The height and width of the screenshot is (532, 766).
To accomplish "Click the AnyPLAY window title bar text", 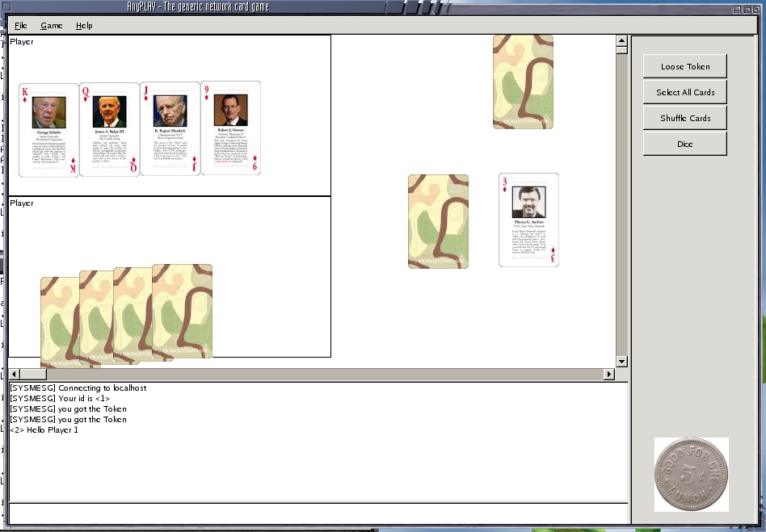I will tap(198, 6).
